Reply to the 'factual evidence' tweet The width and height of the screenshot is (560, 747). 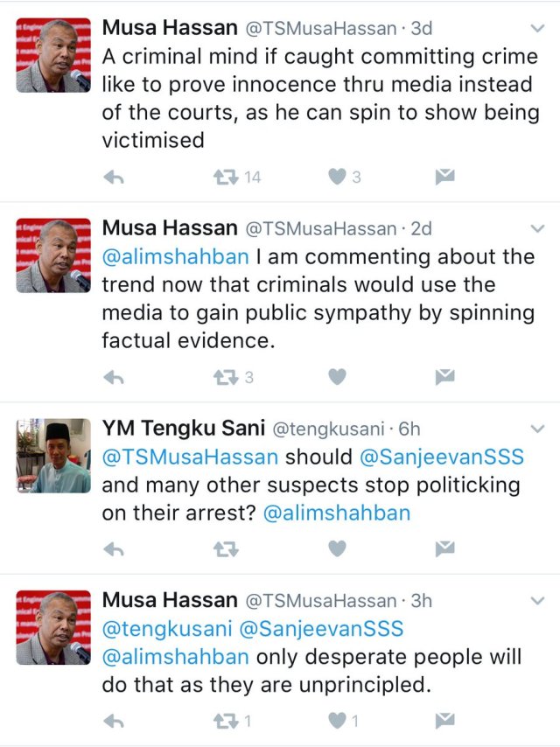tap(114, 378)
